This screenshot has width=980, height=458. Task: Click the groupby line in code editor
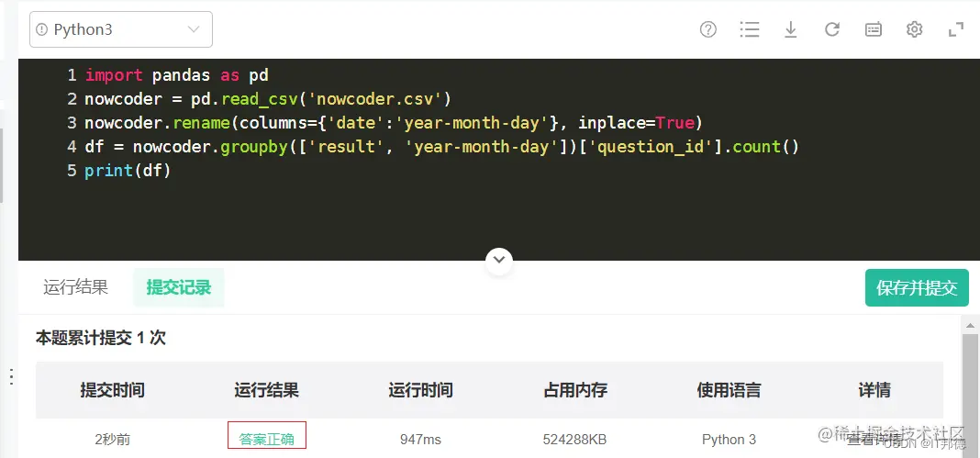442,147
